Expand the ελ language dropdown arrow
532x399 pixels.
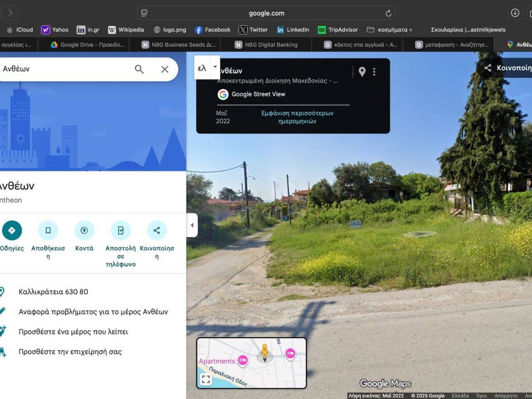coord(215,67)
